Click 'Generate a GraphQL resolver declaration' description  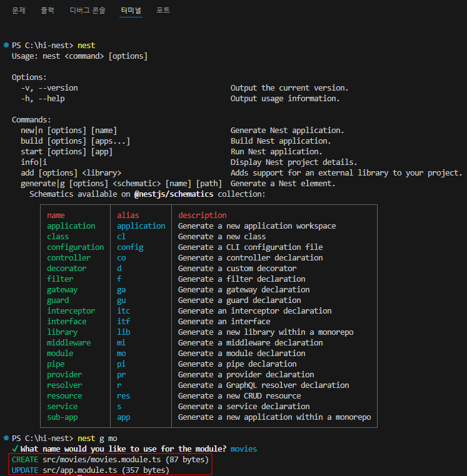point(263,385)
